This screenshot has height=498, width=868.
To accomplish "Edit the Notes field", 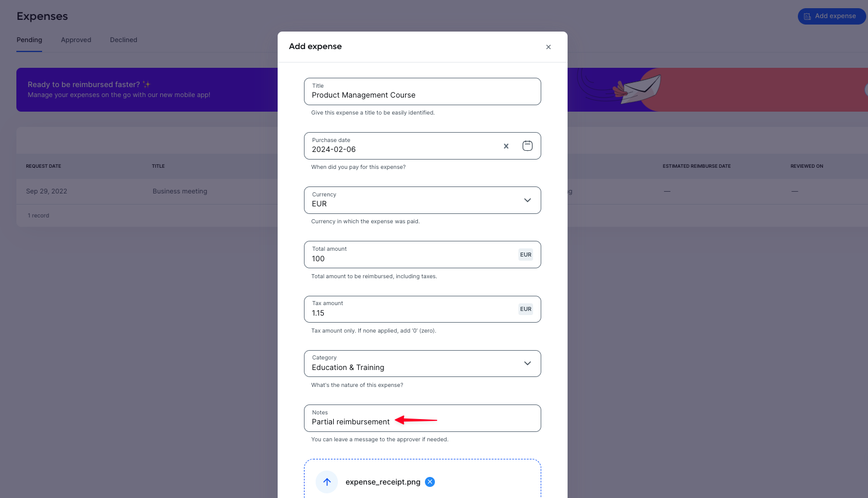I will (422, 419).
